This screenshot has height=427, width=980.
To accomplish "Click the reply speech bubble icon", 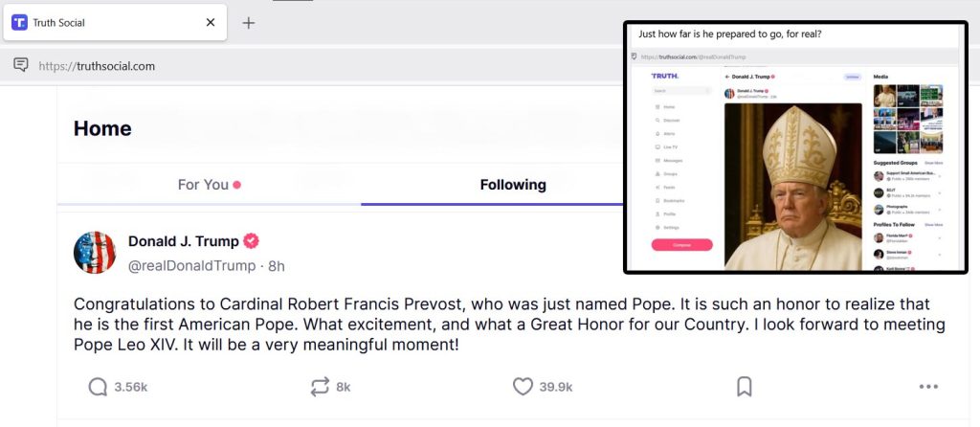I will click(98, 387).
